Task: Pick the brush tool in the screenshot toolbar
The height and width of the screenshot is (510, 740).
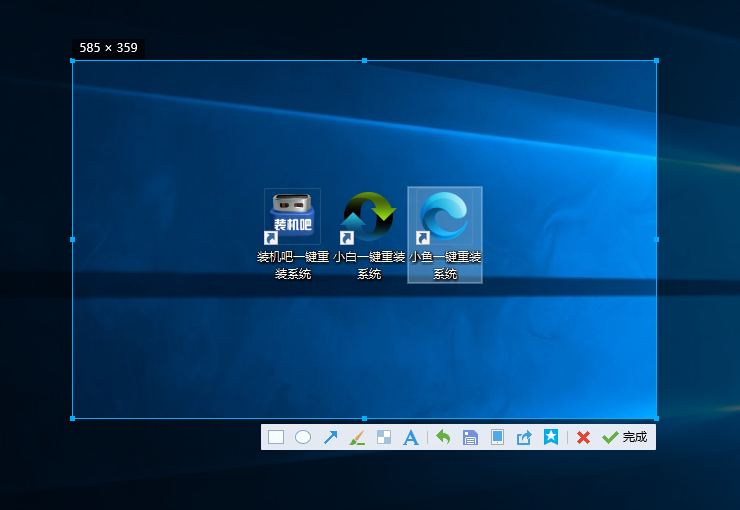Action: [x=357, y=437]
